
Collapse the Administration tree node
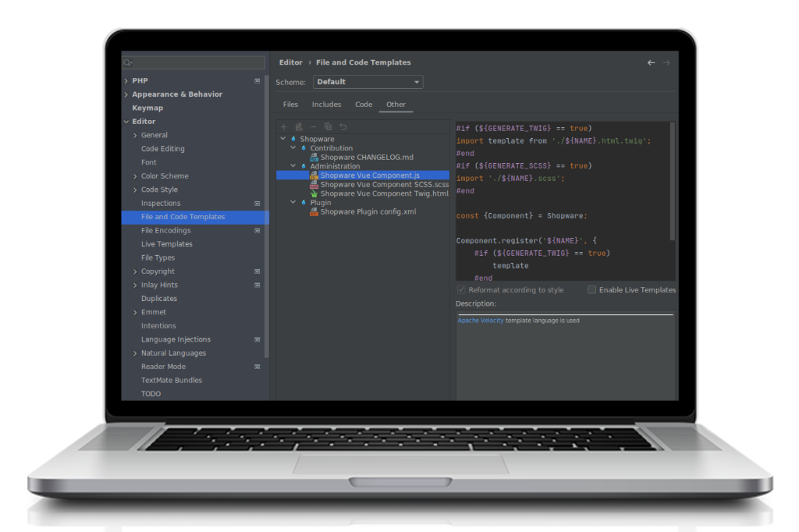pyautogui.click(x=293, y=165)
